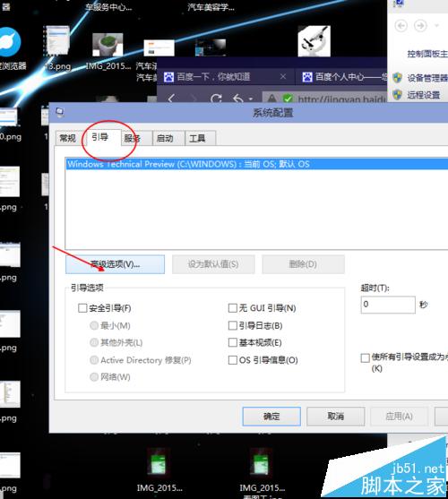Click the 删除(D) button
448x499 pixels.
(303, 264)
